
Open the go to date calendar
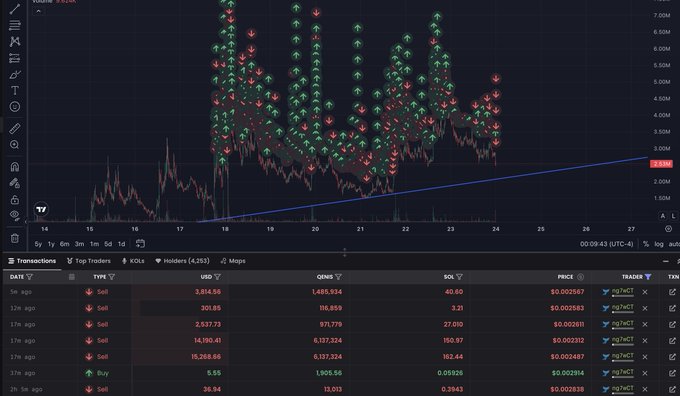pyautogui.click(x=140, y=243)
